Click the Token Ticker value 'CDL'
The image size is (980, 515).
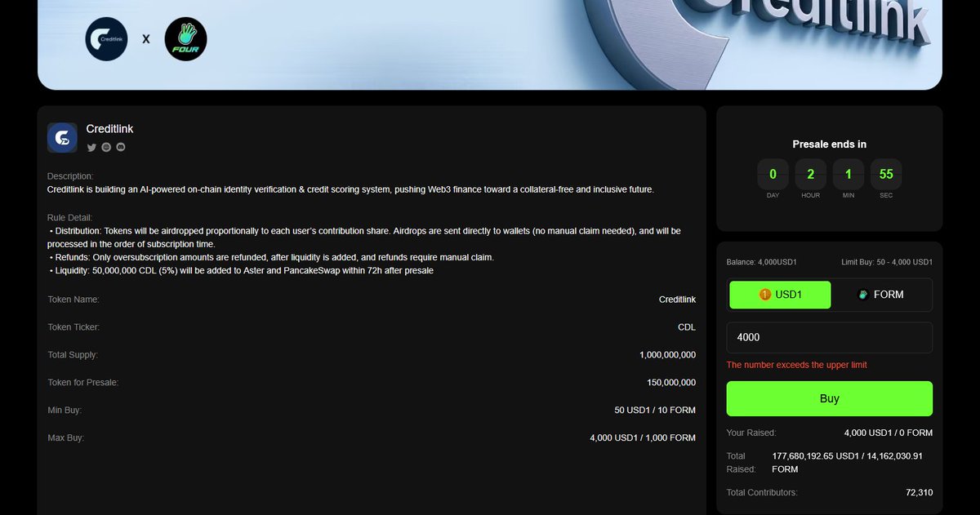coord(687,327)
